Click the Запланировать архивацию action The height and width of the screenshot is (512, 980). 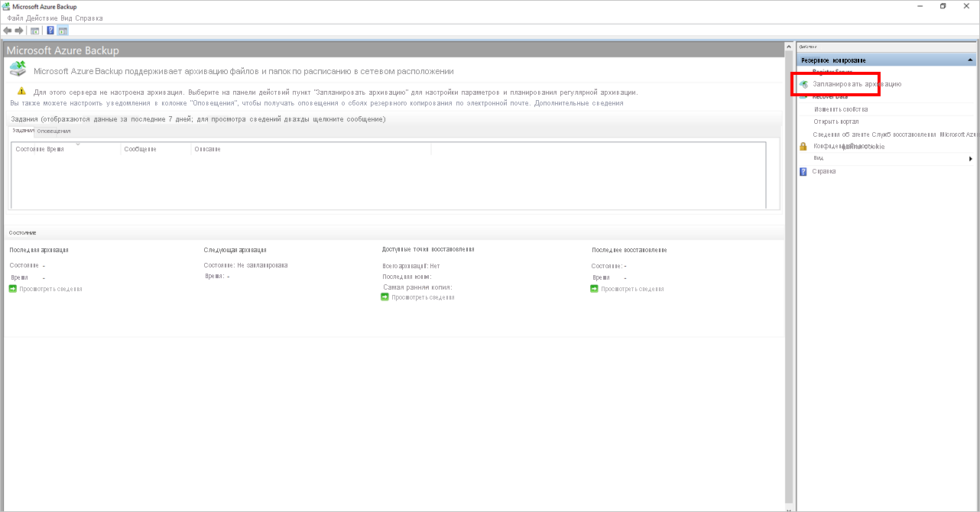point(857,84)
